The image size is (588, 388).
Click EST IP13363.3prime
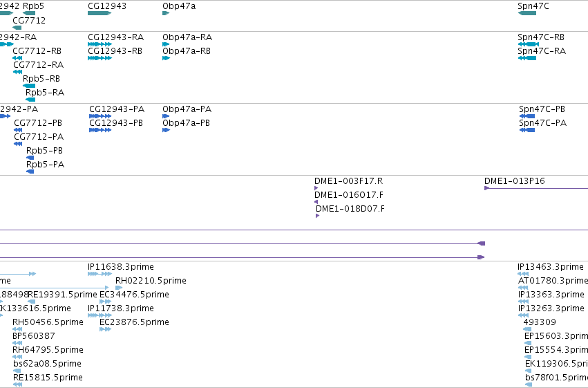tap(524, 302)
